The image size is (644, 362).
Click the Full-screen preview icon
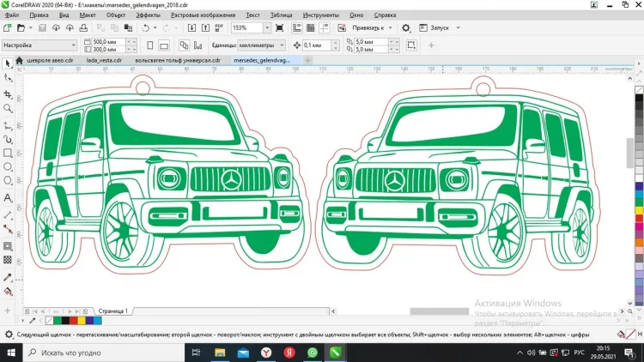pos(279,28)
